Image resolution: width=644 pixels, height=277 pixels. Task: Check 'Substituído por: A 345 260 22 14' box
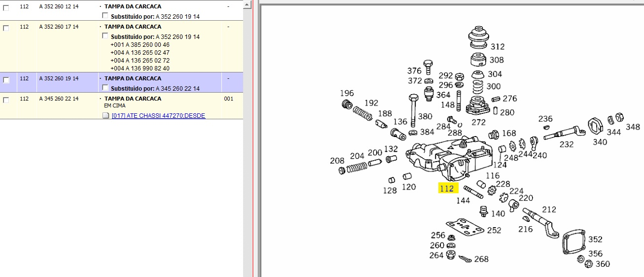(x=105, y=88)
